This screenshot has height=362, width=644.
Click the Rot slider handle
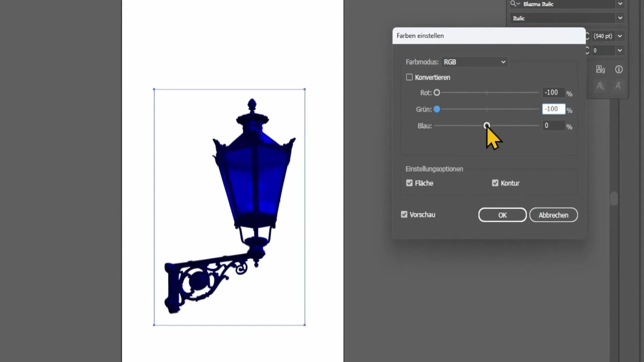tap(437, 93)
